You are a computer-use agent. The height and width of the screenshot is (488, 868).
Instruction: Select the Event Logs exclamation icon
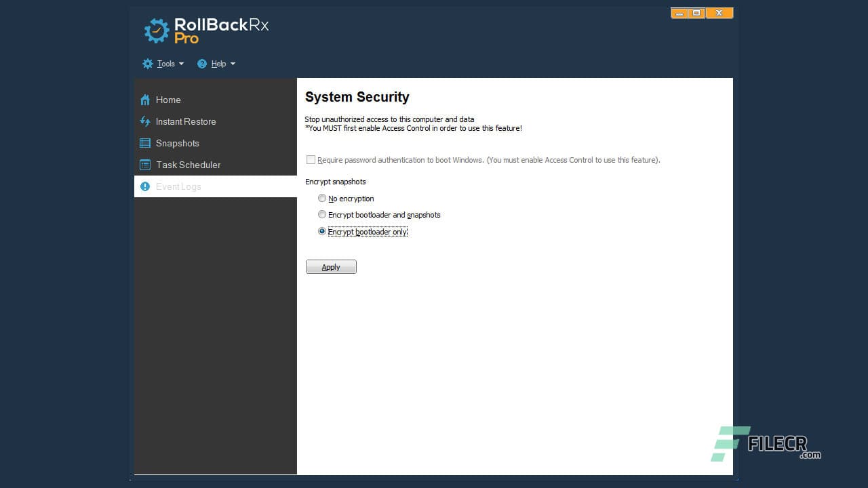pos(145,186)
